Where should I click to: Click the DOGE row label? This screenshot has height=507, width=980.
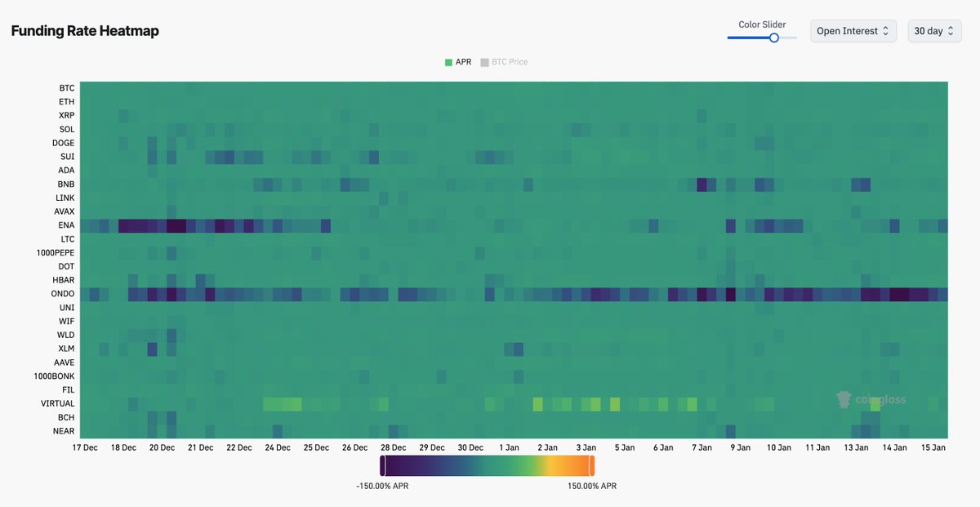coord(64,143)
